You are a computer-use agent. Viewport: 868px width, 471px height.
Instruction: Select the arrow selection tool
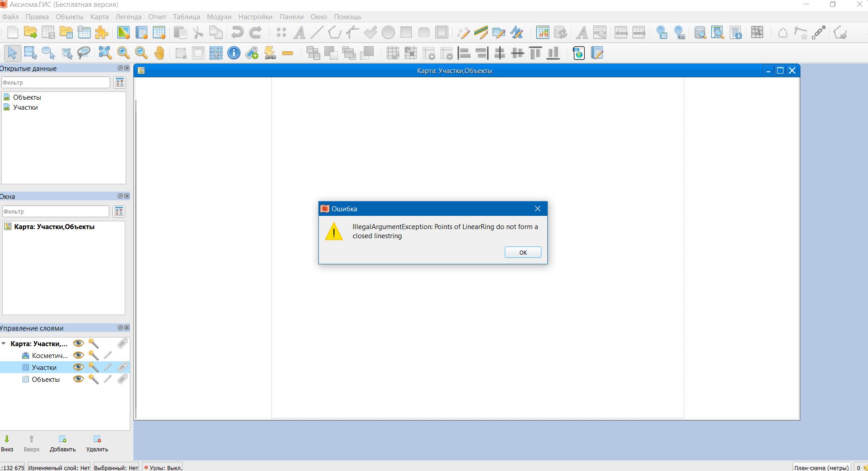12,53
